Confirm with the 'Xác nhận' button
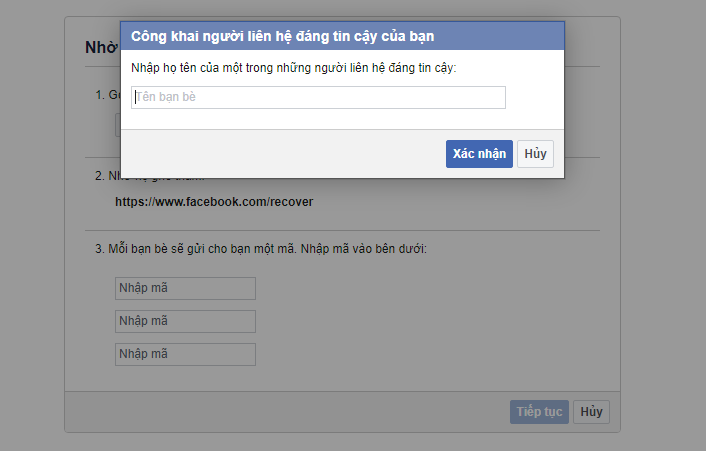This screenshot has height=451, width=706. point(479,154)
